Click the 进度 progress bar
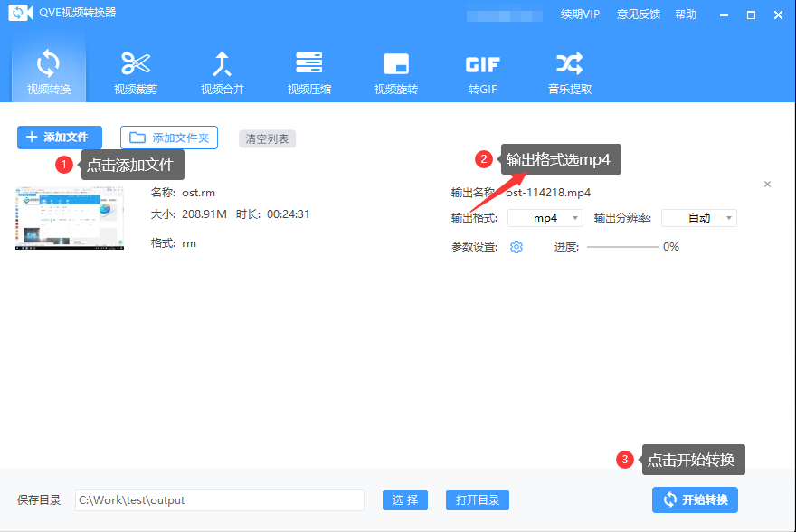The height and width of the screenshot is (532, 796). pos(623,247)
